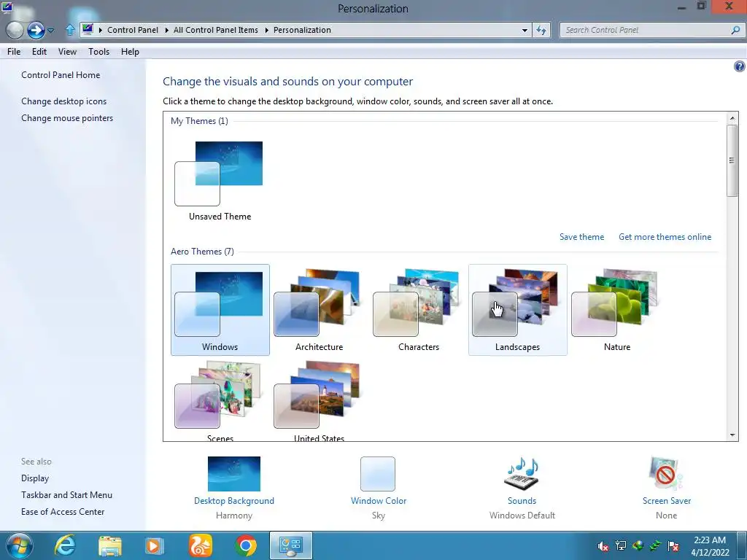Click the Back navigation arrow button
The image size is (747, 560).
pos(15,31)
